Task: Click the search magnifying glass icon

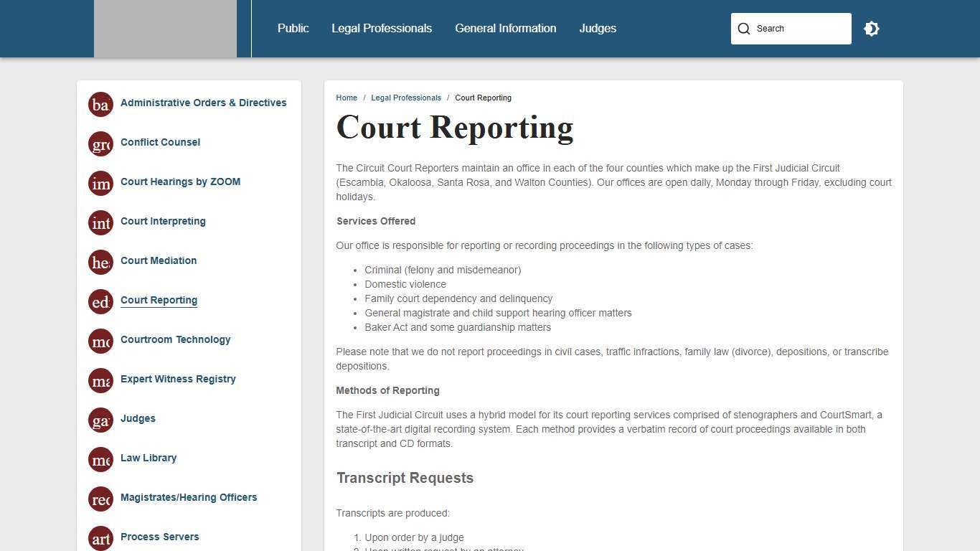Action: 745,29
